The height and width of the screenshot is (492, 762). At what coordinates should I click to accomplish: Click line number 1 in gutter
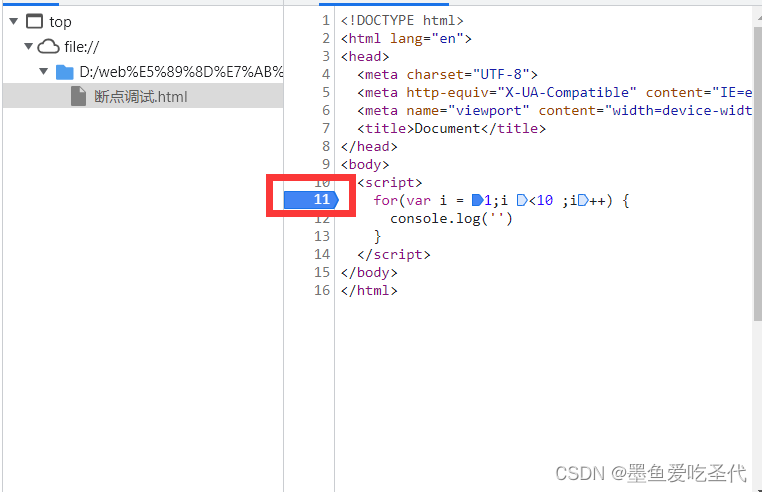[326, 20]
